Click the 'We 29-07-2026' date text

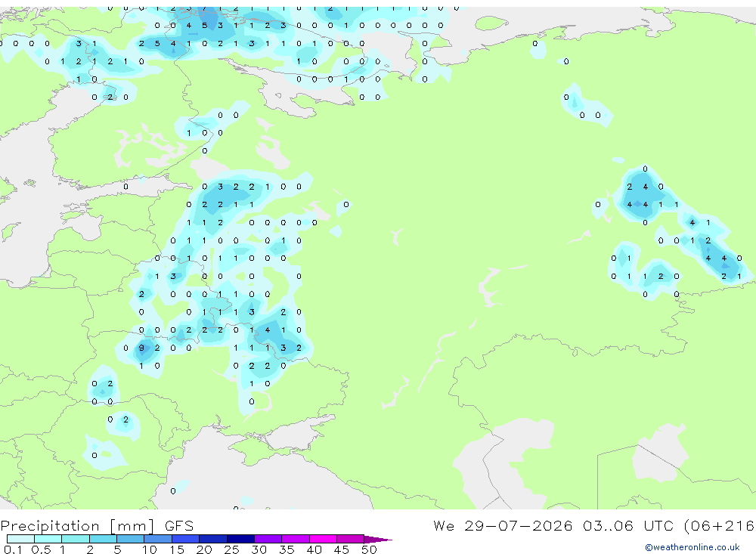click(503, 525)
